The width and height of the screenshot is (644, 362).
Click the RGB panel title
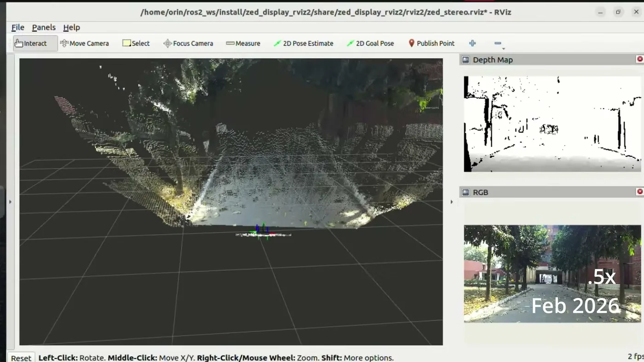click(481, 192)
